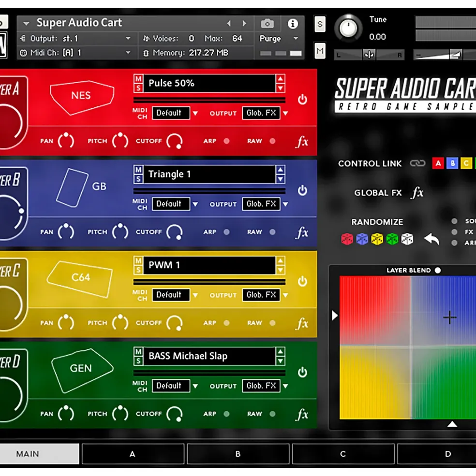
Task: Power off Layer C
Action: (x=302, y=281)
